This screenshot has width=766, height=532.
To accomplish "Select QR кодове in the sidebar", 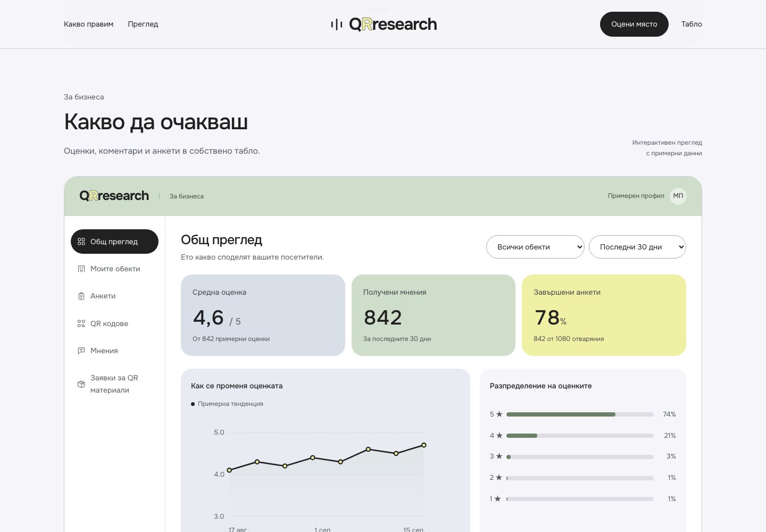I will (114, 323).
